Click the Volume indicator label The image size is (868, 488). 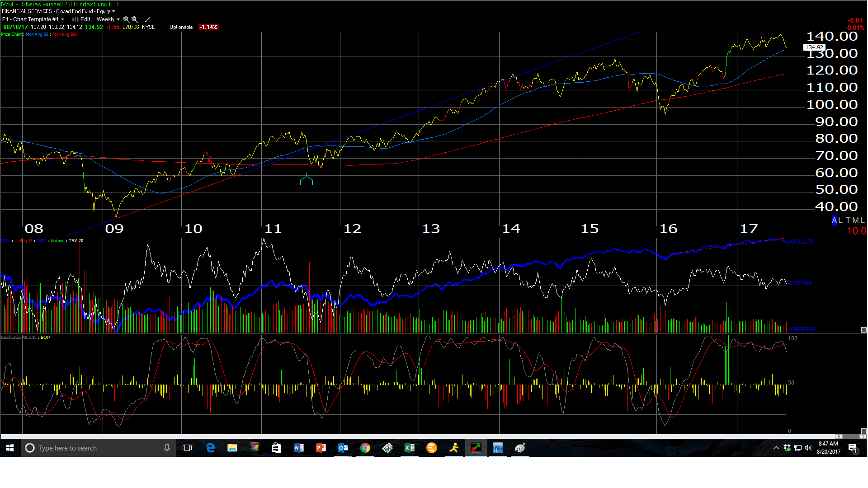click(x=57, y=241)
